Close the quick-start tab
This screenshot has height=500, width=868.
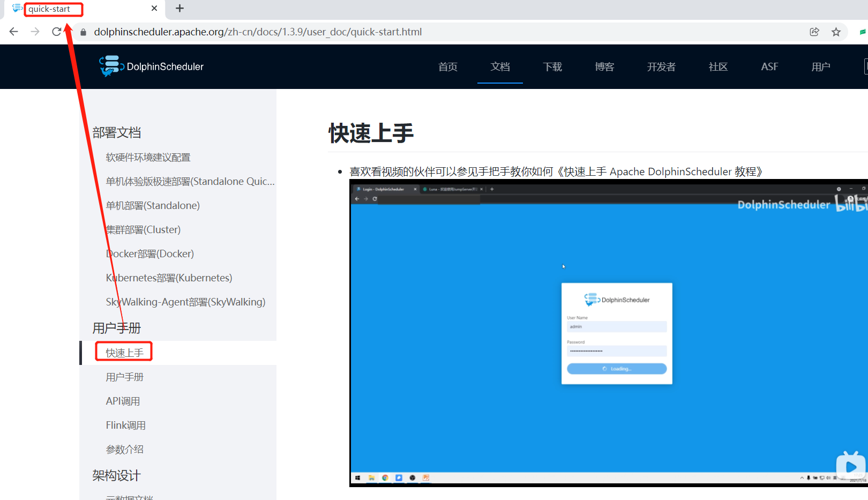154,9
